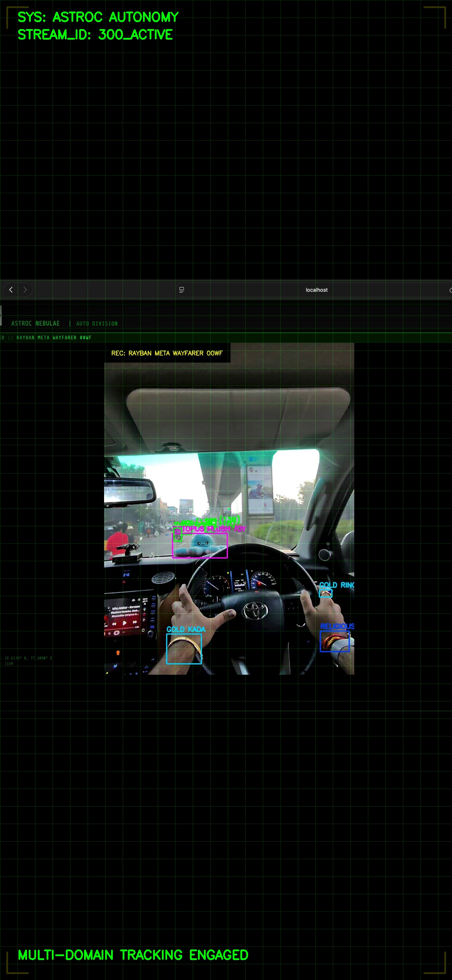Click the localhost address bar
Image resolution: width=452 pixels, height=980 pixels.
tap(316, 290)
